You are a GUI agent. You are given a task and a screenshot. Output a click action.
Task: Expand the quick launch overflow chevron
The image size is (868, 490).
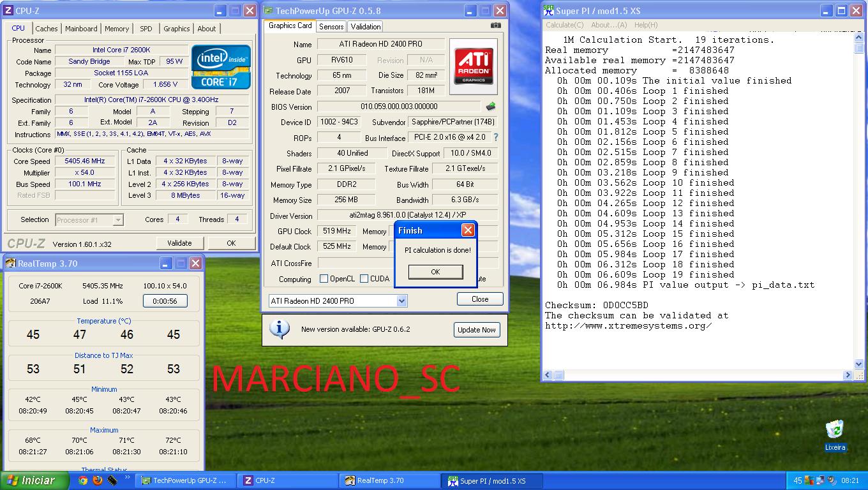click(127, 478)
